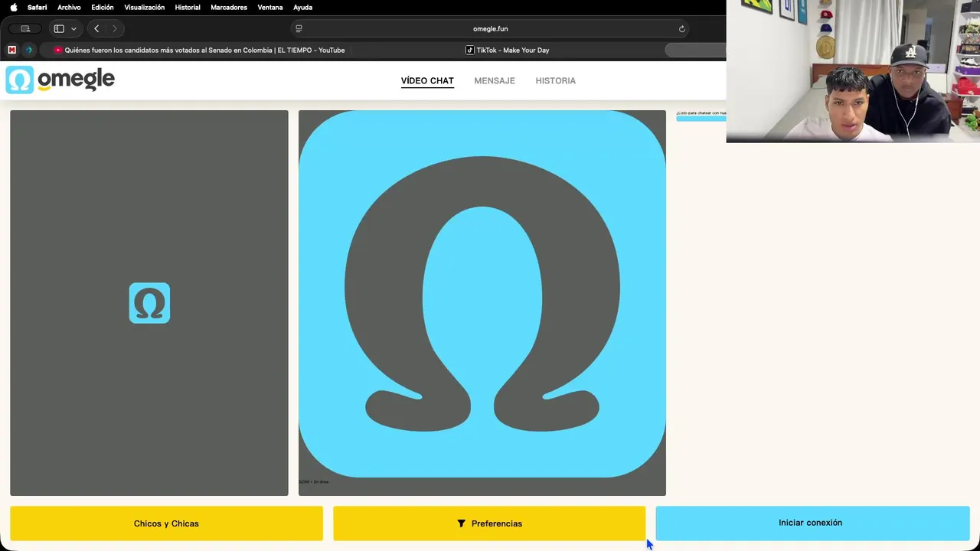Switch to TikTok - Make Your Day tab
The height and width of the screenshot is (551, 980).
(508, 50)
